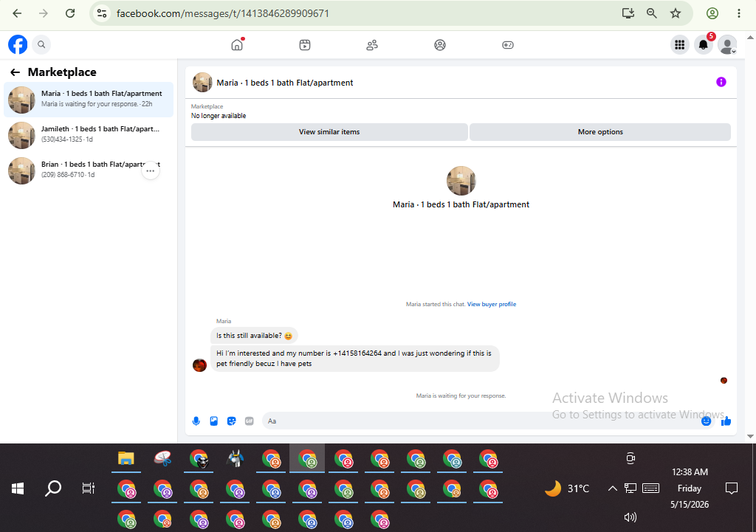This screenshot has height=532, width=756.
Task: Open the Groups icon in top bar
Action: coord(440,45)
